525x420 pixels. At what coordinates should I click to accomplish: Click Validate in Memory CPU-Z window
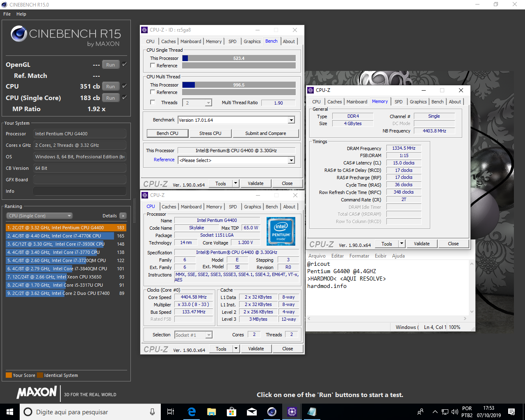[422, 244]
